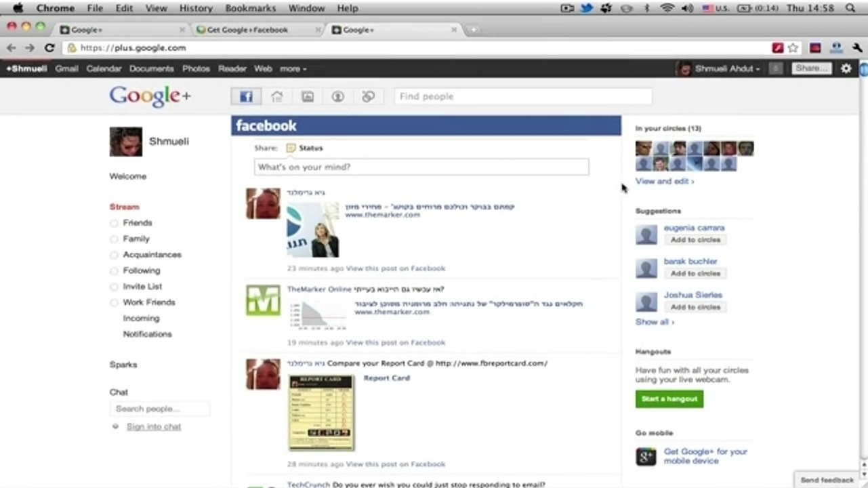
Task: Click the Send feedback button
Action: 827,480
